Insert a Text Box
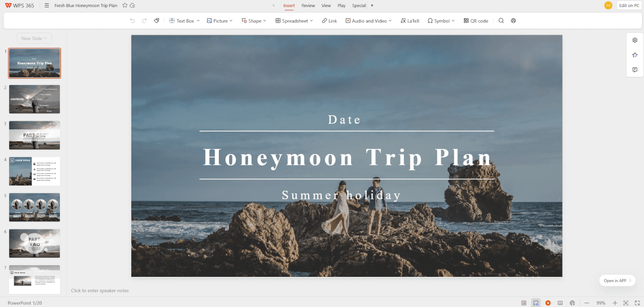This screenshot has height=307, width=644. (182, 21)
